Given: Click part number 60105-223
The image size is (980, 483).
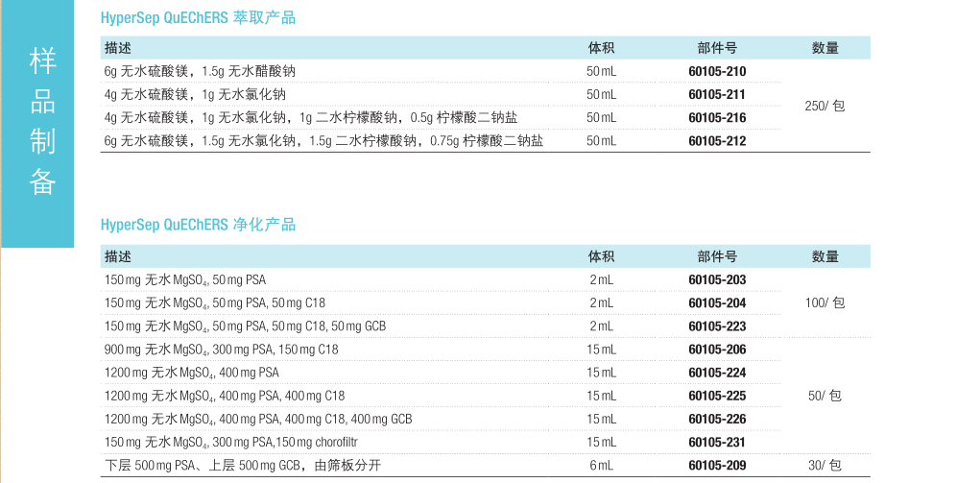Looking at the screenshot, I should click(x=717, y=326).
